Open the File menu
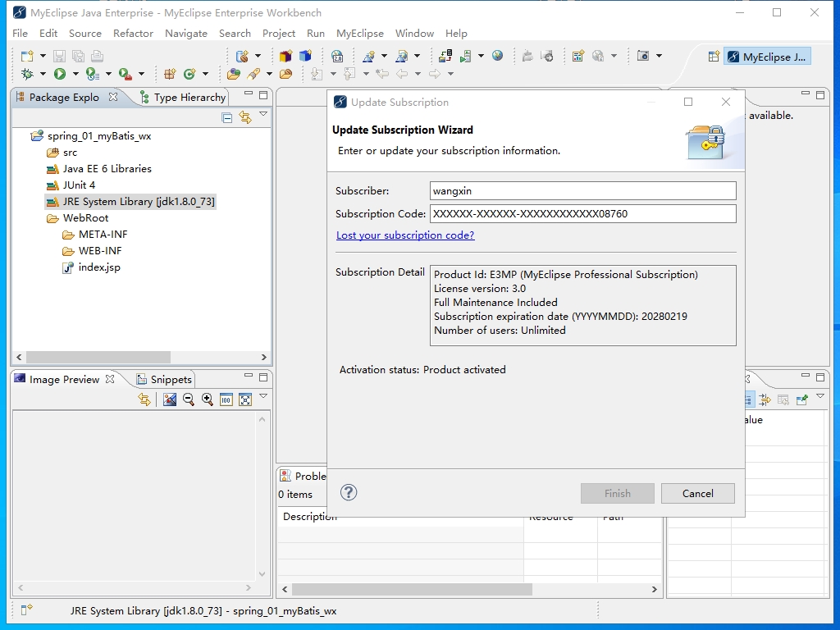Viewport: 840px width, 630px height. 20,33
